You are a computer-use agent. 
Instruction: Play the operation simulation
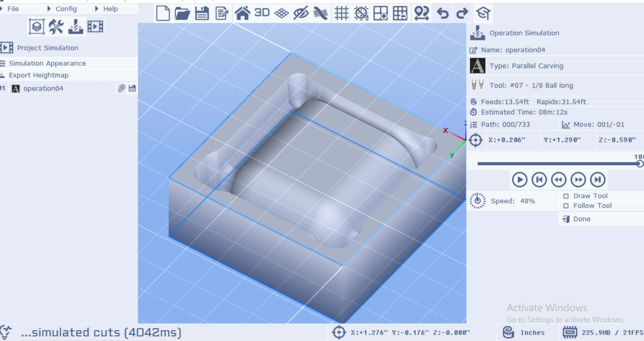pyautogui.click(x=519, y=180)
